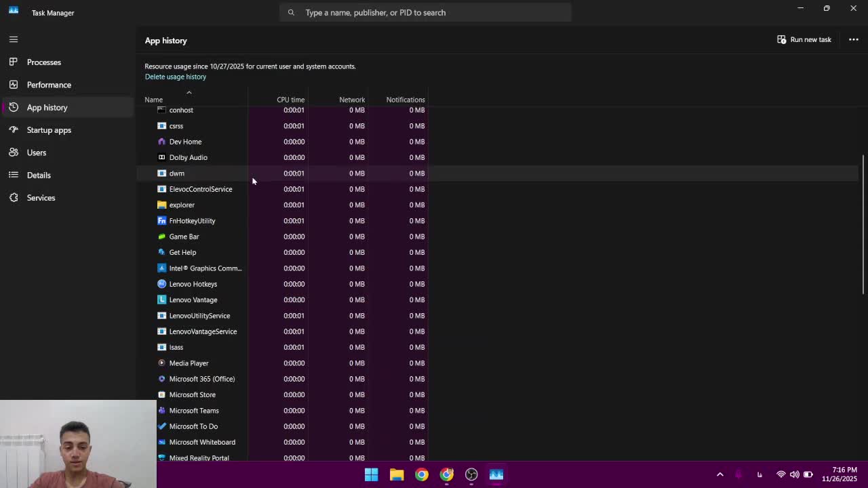The image size is (868, 488).
Task: Select the Game Bar row icon
Action: coord(161,237)
